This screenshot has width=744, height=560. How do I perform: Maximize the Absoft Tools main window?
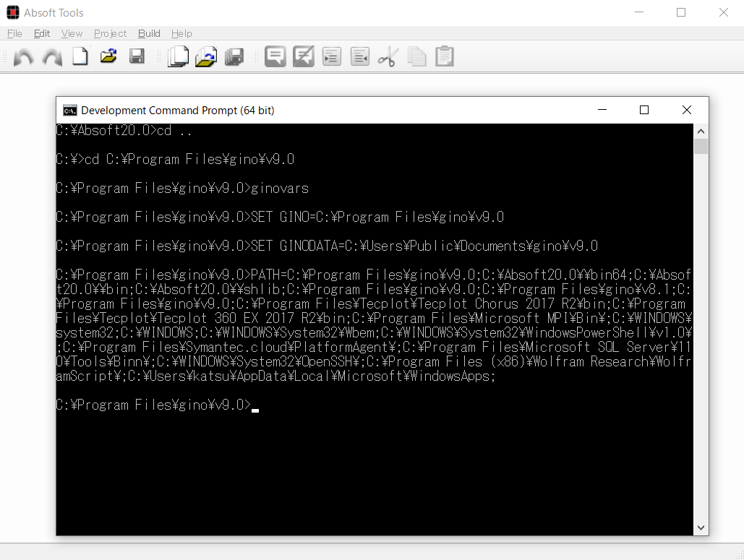[681, 13]
